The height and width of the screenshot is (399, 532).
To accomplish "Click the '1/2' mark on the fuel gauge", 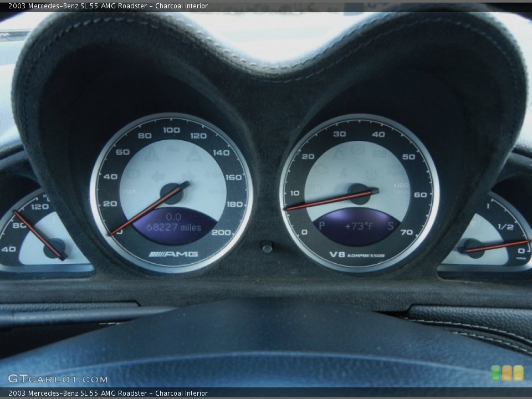I will click(x=505, y=227).
